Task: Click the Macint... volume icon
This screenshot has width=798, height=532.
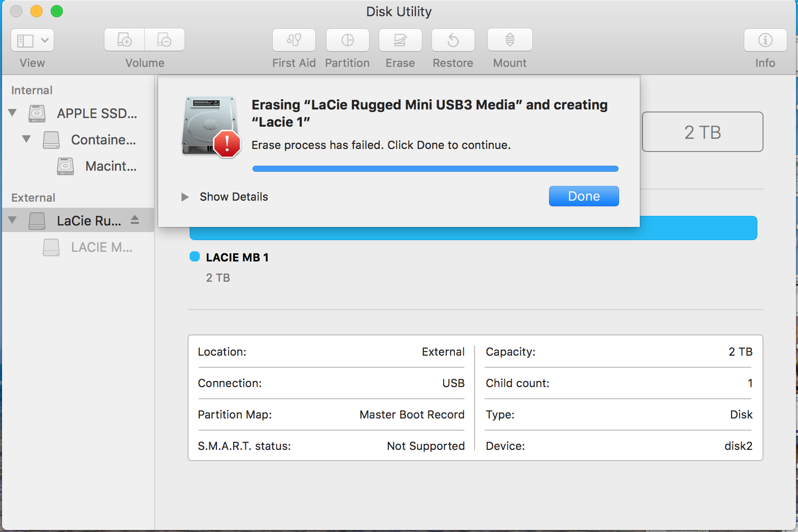Action: 65,166
